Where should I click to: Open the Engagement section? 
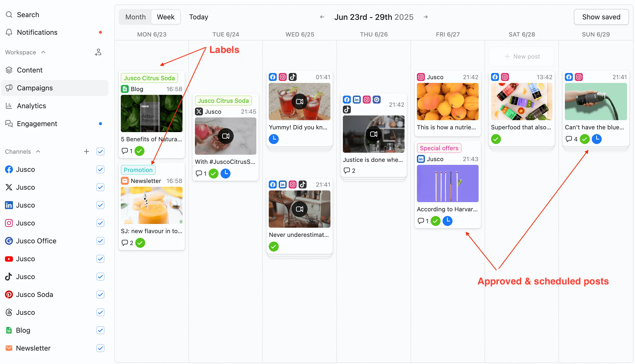pyautogui.click(x=37, y=123)
